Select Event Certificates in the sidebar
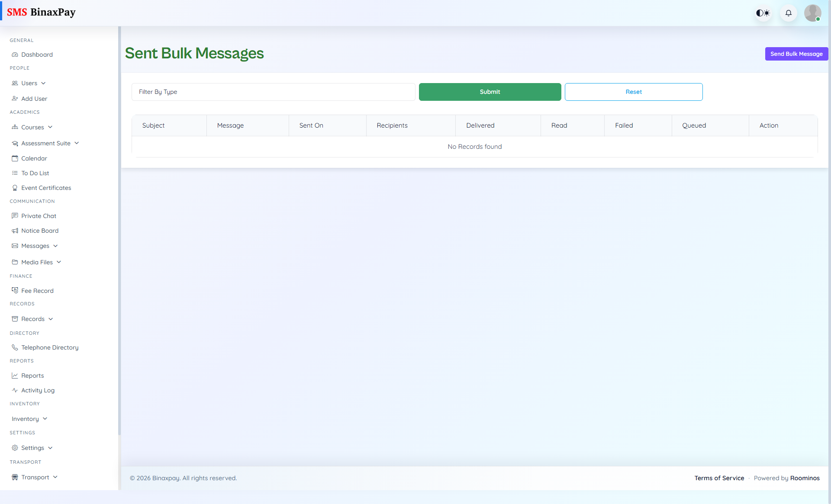 click(46, 188)
